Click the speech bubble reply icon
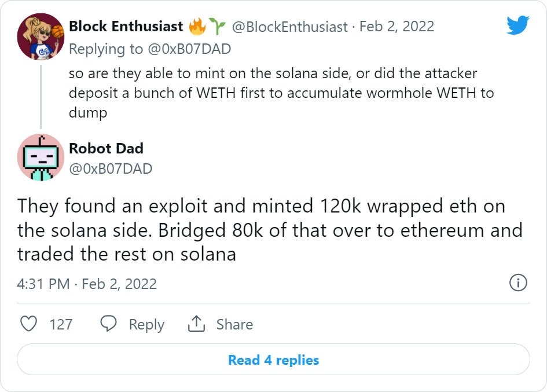This screenshot has height=392, width=547. pyautogui.click(x=109, y=324)
